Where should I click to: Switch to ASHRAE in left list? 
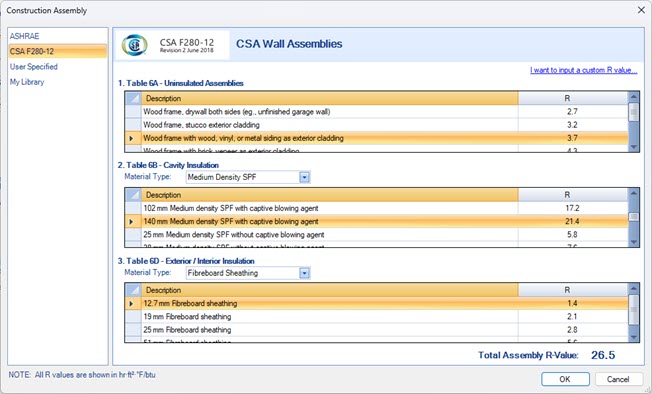click(x=25, y=36)
